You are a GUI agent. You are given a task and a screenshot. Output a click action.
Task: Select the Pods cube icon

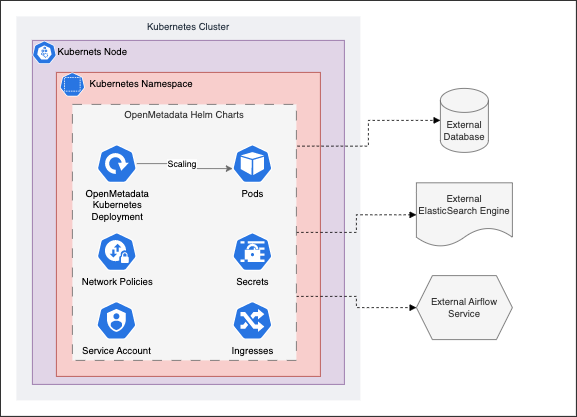(252, 164)
